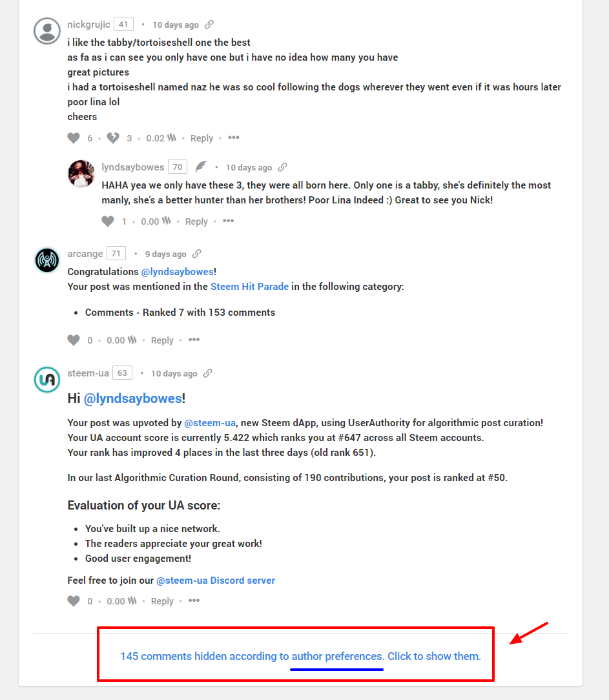Upvote arcange's comment using the heart
Image resolution: width=609 pixels, height=700 pixels.
(x=74, y=340)
